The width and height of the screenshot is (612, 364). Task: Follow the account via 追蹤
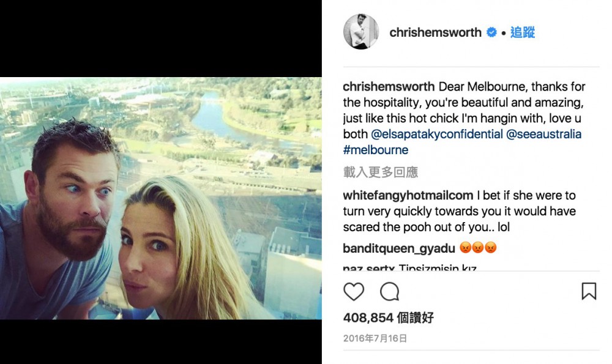point(522,32)
